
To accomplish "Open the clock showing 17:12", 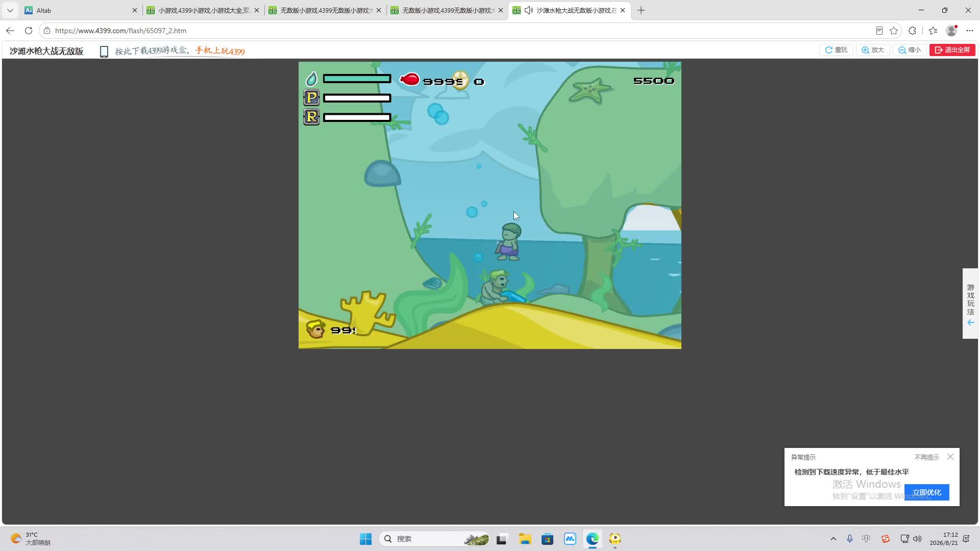I will (943, 539).
